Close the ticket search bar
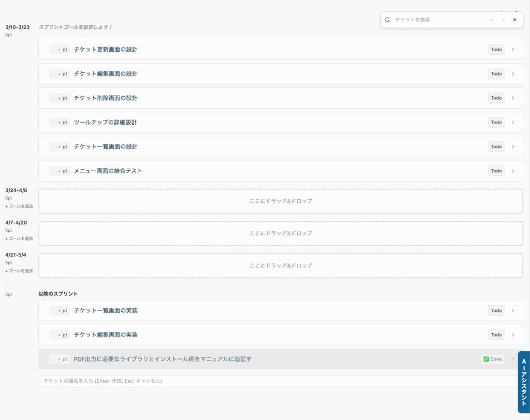 [514, 20]
